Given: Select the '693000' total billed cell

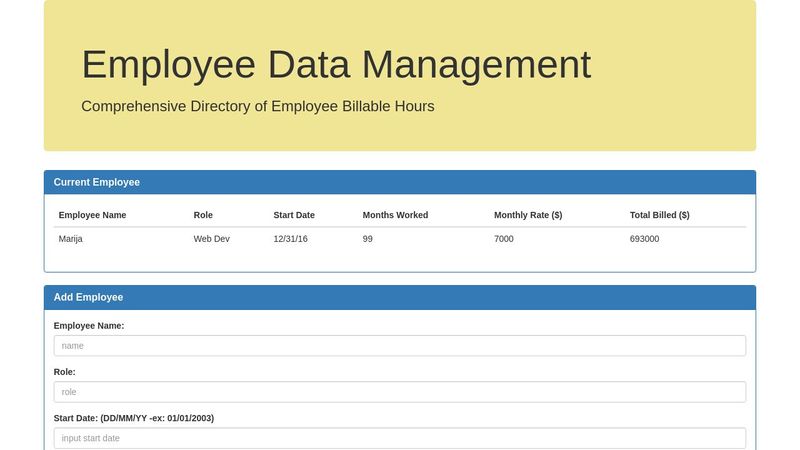Looking at the screenshot, I should (644, 239).
